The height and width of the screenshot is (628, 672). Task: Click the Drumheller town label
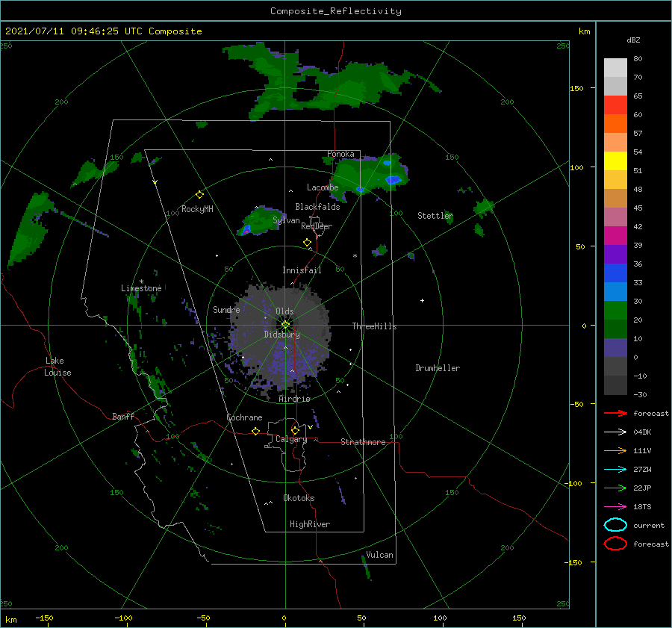(x=438, y=368)
